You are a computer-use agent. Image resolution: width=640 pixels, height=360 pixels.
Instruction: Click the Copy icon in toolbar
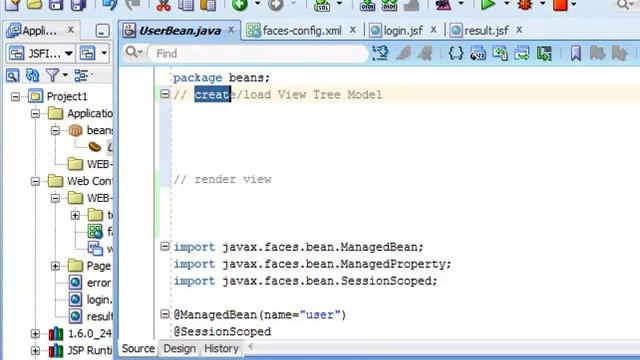click(x=186, y=5)
